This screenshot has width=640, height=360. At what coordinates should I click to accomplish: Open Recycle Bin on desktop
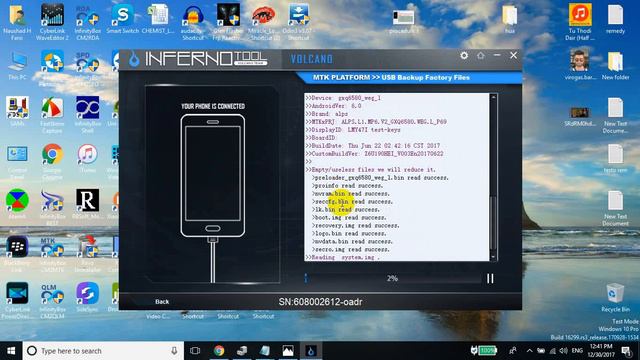point(615,297)
